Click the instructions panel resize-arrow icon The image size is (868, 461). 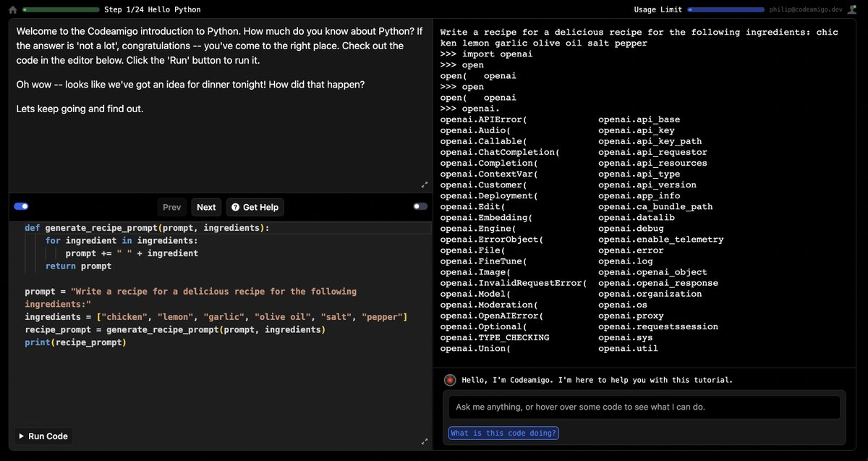point(425,185)
